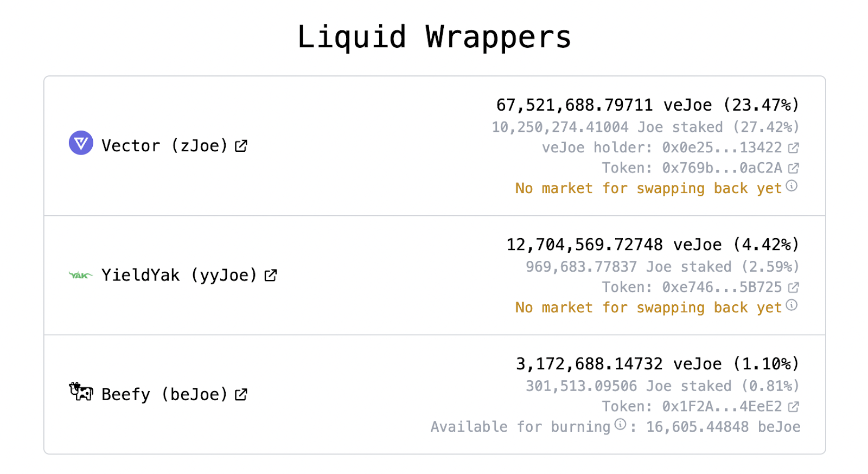Click info icon after Vector's no market warning
This screenshot has height=474, width=868.
792,186
